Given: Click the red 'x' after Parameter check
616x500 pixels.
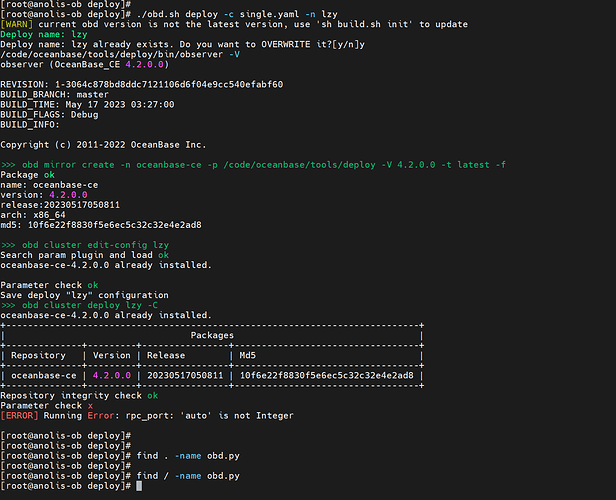Looking at the screenshot, I should coord(90,406).
